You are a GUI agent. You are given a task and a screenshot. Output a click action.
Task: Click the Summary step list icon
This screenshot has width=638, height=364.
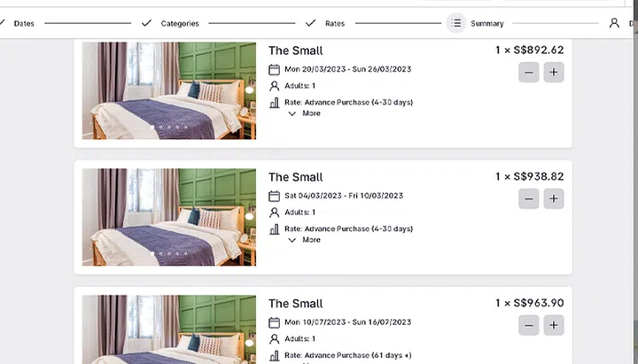[x=455, y=23]
